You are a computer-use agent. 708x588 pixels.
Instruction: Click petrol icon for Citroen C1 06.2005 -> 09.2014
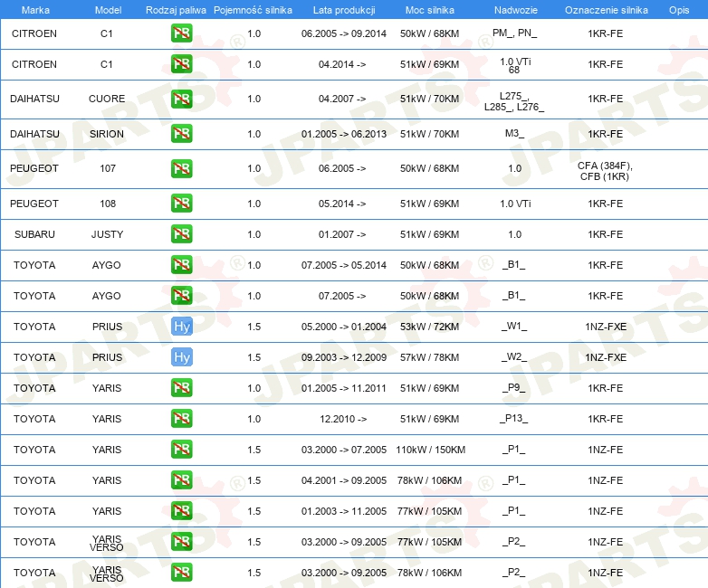click(x=181, y=33)
